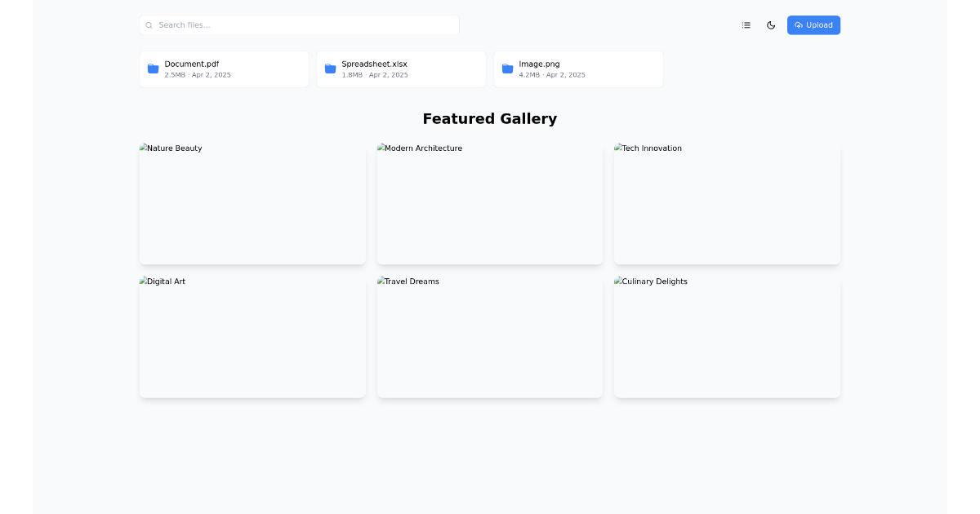
Task: Select the folder icon next to Spreadsheet.xlsx
Action: pyautogui.click(x=330, y=69)
